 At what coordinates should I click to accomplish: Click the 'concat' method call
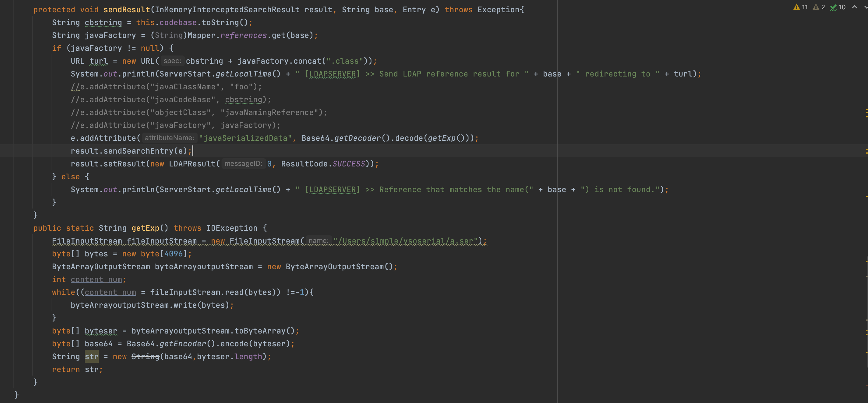(307, 61)
